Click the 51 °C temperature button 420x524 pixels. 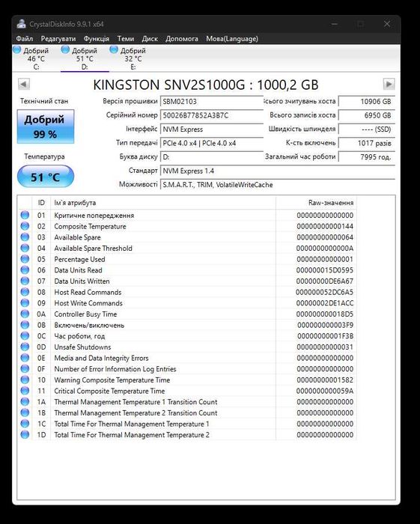46,177
